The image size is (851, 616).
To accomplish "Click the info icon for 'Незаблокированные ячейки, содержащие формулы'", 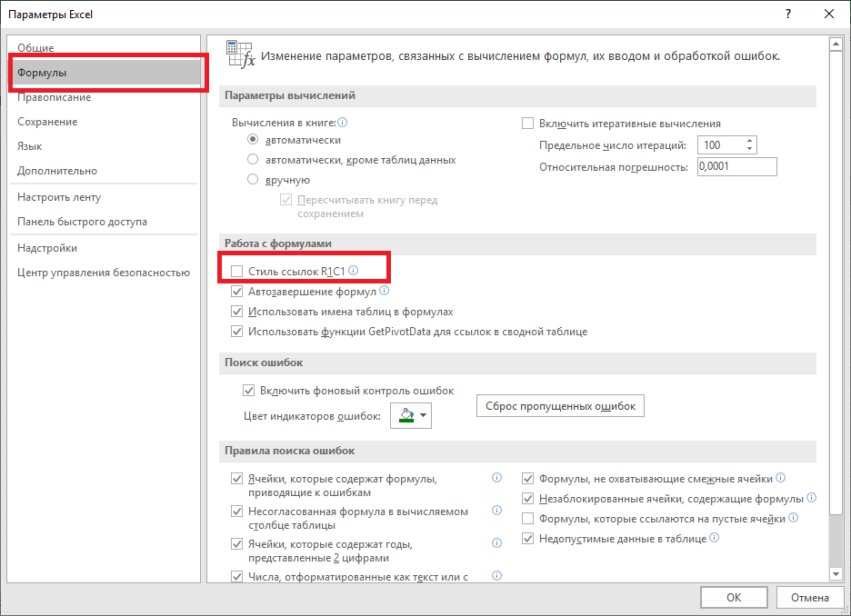I will pos(812,497).
